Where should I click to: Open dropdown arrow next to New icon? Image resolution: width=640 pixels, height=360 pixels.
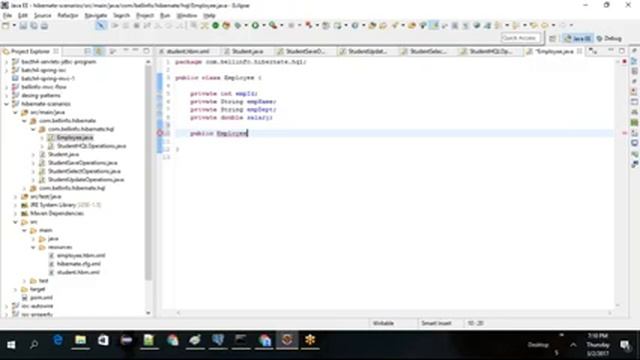tap(14, 26)
